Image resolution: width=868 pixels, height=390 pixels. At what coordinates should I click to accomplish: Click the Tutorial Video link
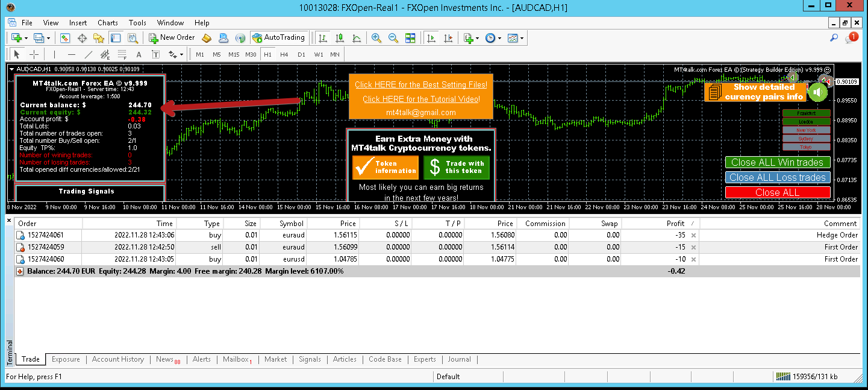point(421,99)
